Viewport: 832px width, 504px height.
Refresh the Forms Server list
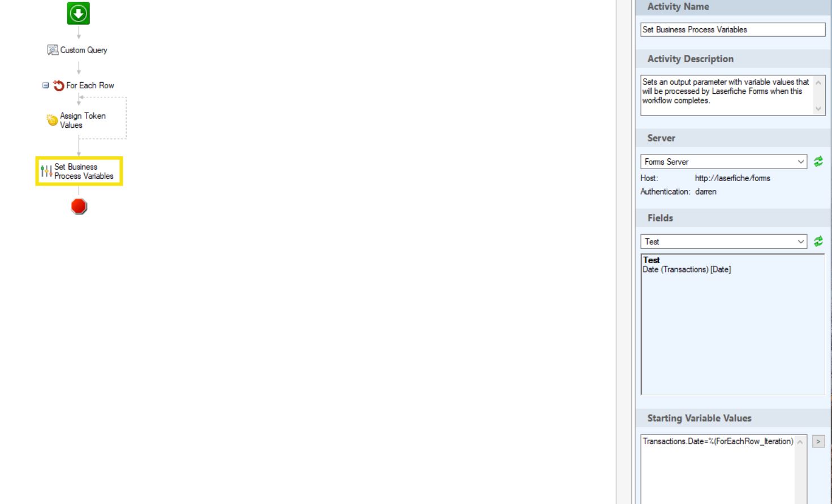click(818, 162)
